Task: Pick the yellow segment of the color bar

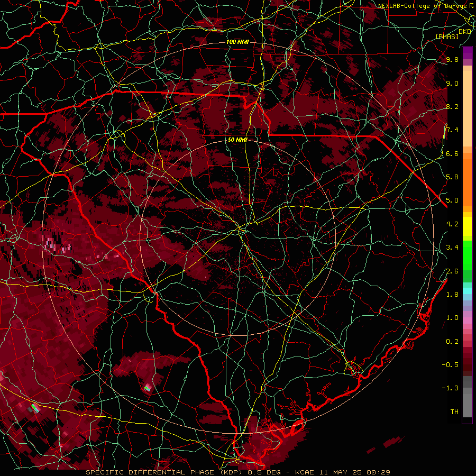Action: (467, 226)
